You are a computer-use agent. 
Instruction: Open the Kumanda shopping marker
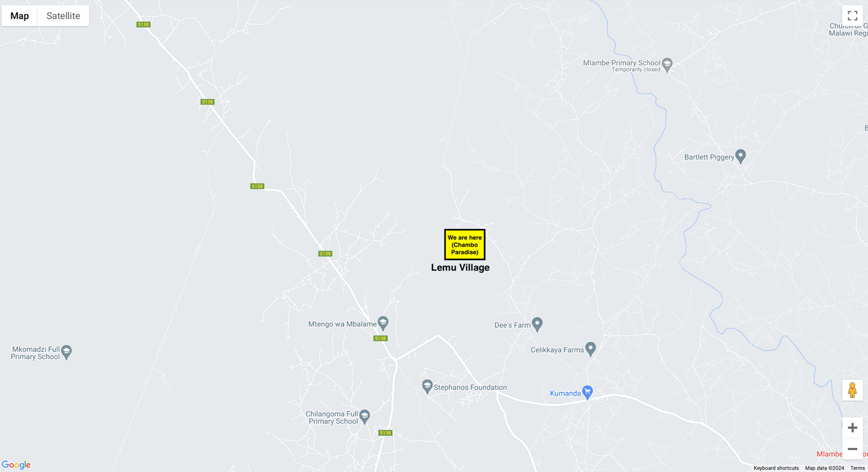587,392
